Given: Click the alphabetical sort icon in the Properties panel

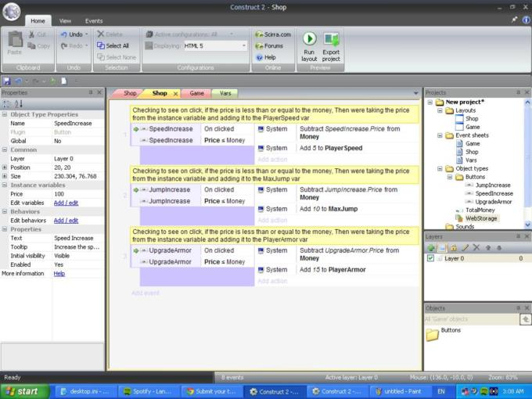Looking at the screenshot, I should (x=18, y=104).
